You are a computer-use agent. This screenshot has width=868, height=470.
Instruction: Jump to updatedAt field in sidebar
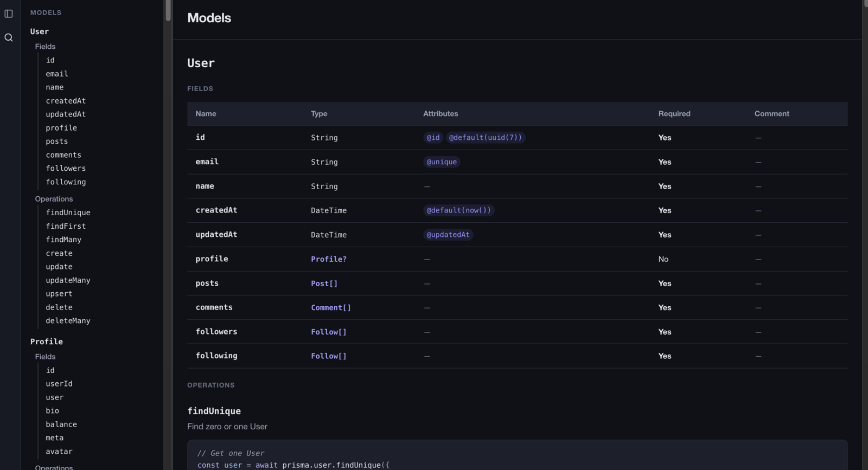point(66,114)
